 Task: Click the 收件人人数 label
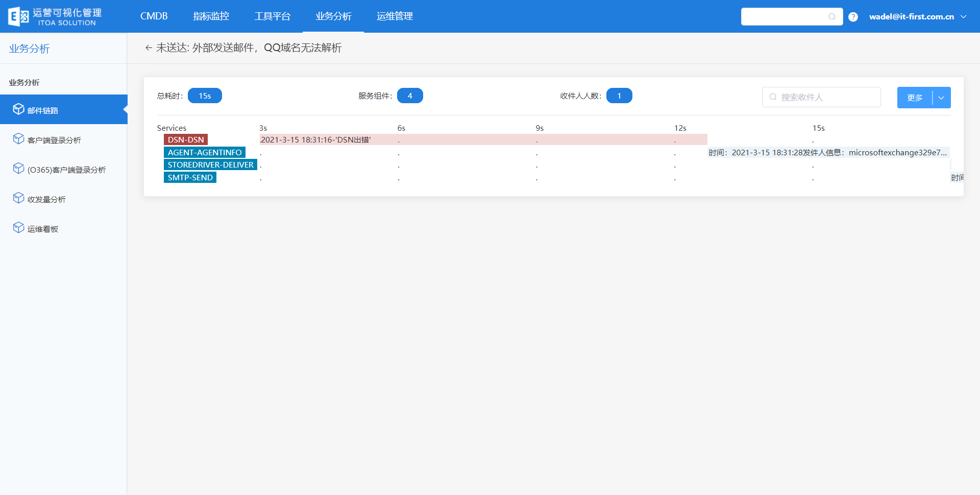(581, 96)
